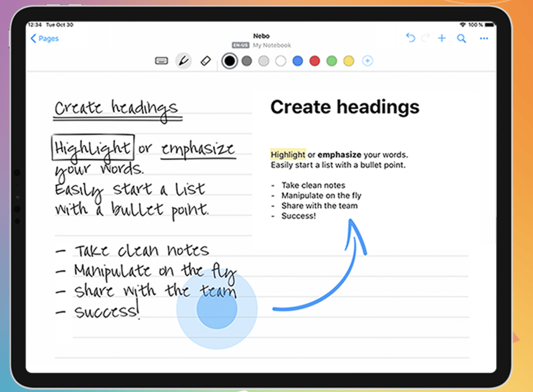Tap the handwritten Success! list item
The width and height of the screenshot is (533, 392).
click(x=106, y=311)
